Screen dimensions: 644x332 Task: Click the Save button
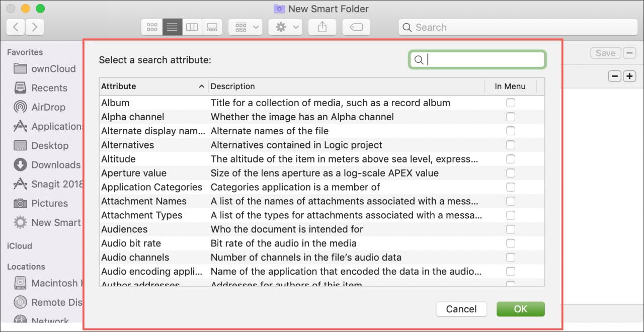(605, 53)
